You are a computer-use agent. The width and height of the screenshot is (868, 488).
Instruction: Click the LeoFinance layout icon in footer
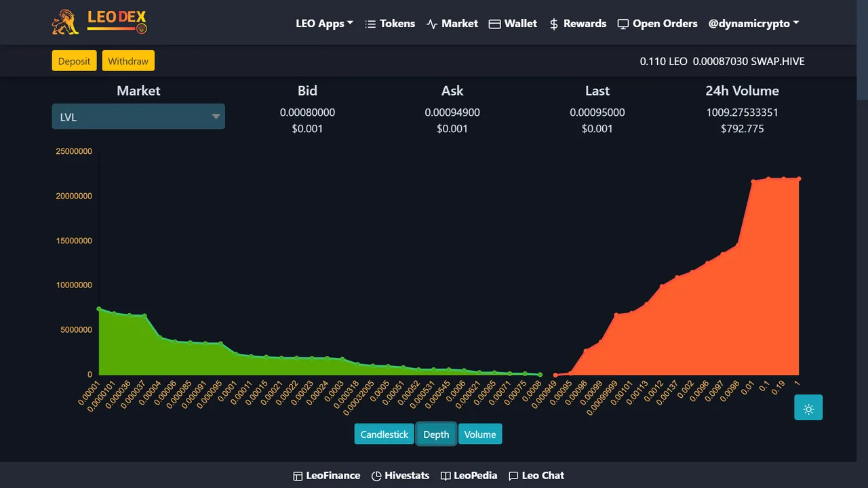click(298, 476)
